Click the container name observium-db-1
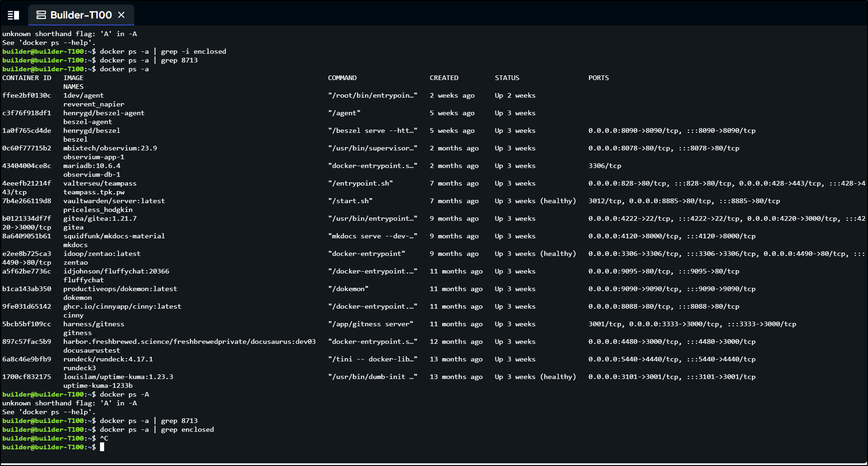868x466 pixels. click(92, 174)
